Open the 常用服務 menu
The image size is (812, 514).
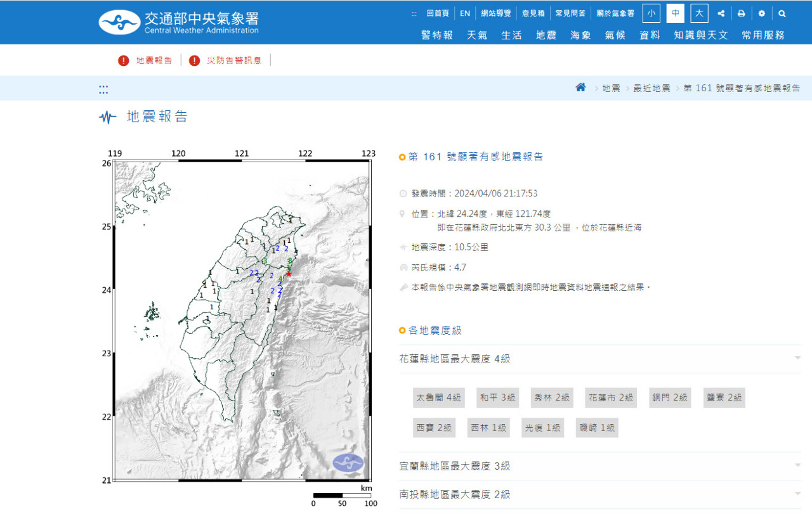(763, 35)
